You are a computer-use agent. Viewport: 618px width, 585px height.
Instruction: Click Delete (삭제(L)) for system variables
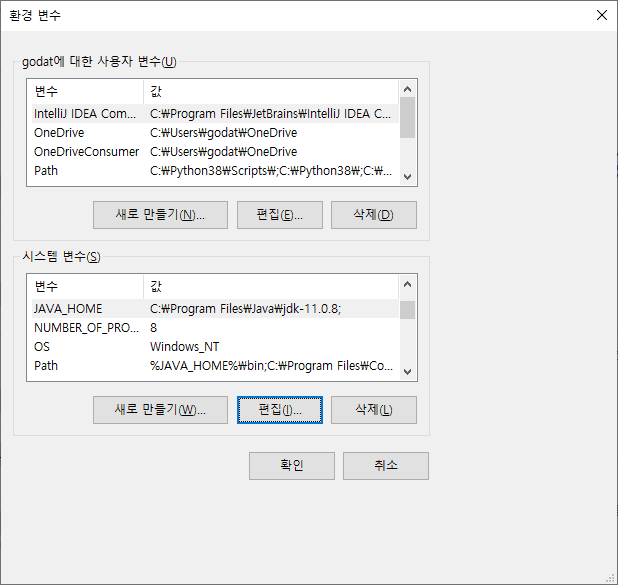click(x=373, y=410)
